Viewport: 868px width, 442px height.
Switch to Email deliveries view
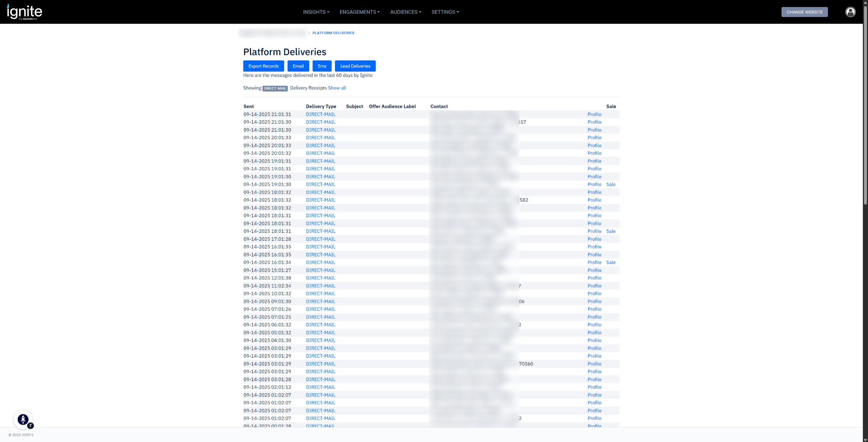[298, 66]
